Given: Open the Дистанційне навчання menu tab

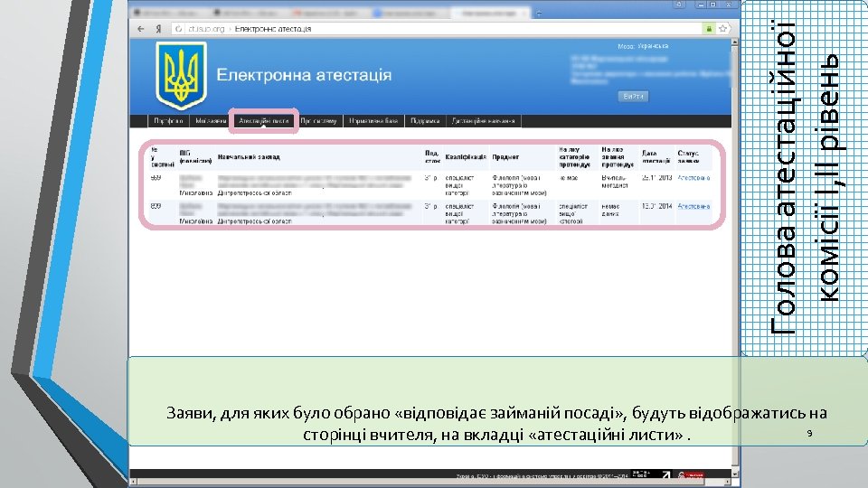Looking at the screenshot, I should coord(483,120).
